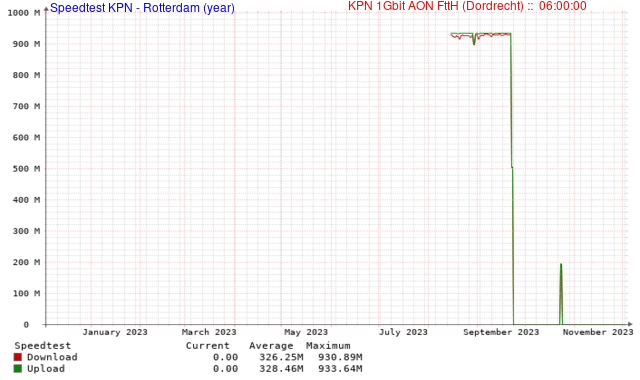
Task: Click the 'Download' legend label
Action: pyautogui.click(x=52, y=357)
